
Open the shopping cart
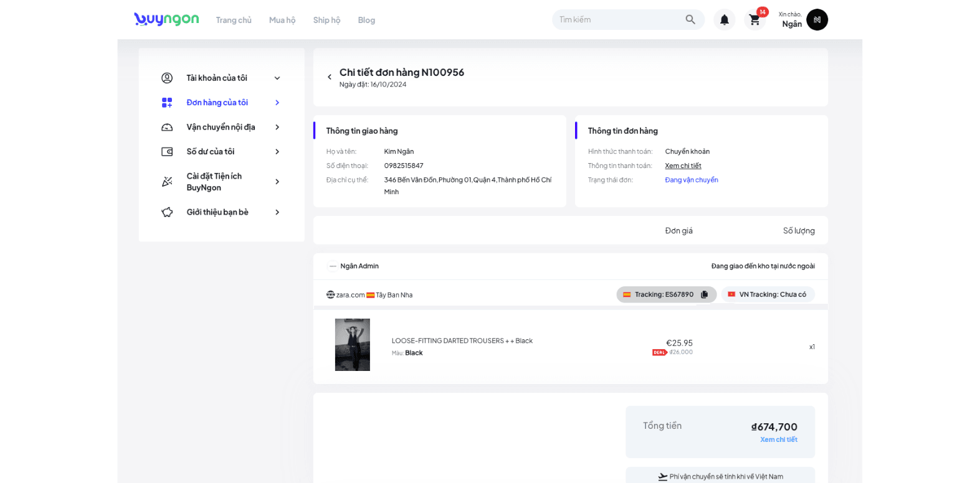point(754,20)
